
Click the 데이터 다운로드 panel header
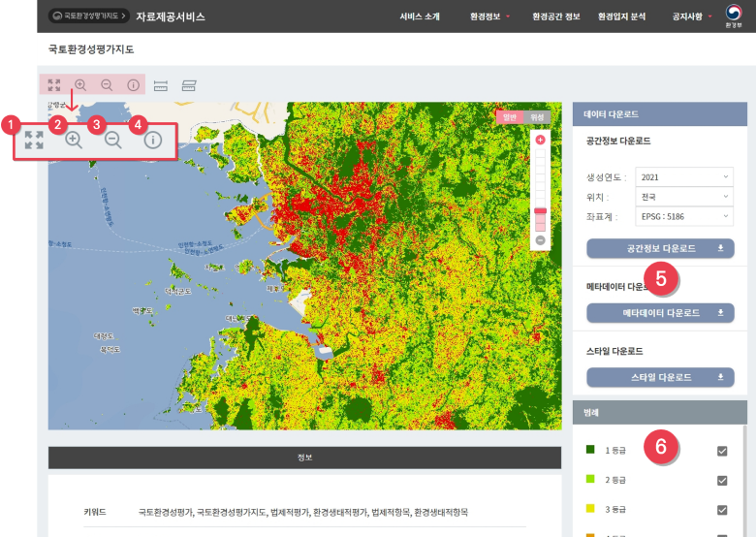[660, 114]
